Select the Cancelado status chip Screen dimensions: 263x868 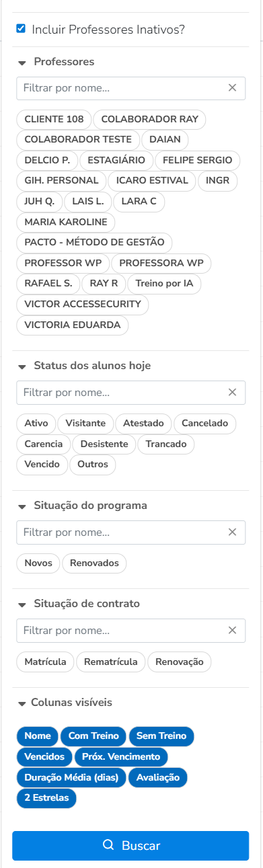pyautogui.click(x=205, y=423)
